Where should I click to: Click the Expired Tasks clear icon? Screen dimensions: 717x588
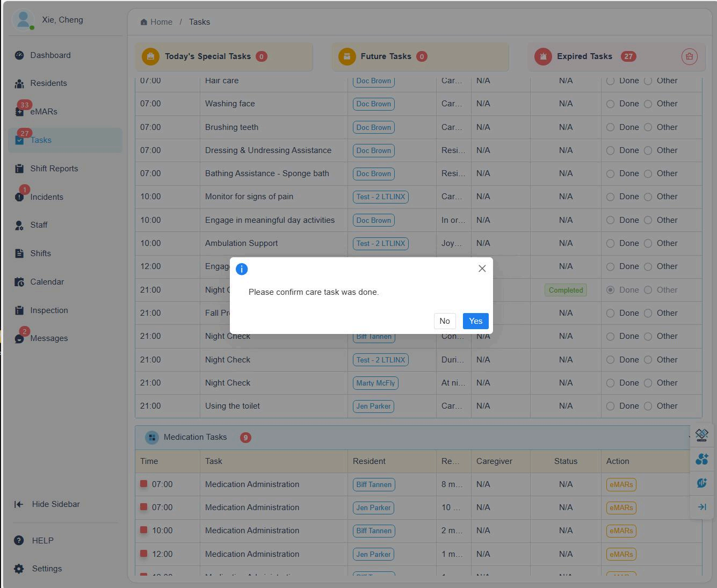point(690,56)
